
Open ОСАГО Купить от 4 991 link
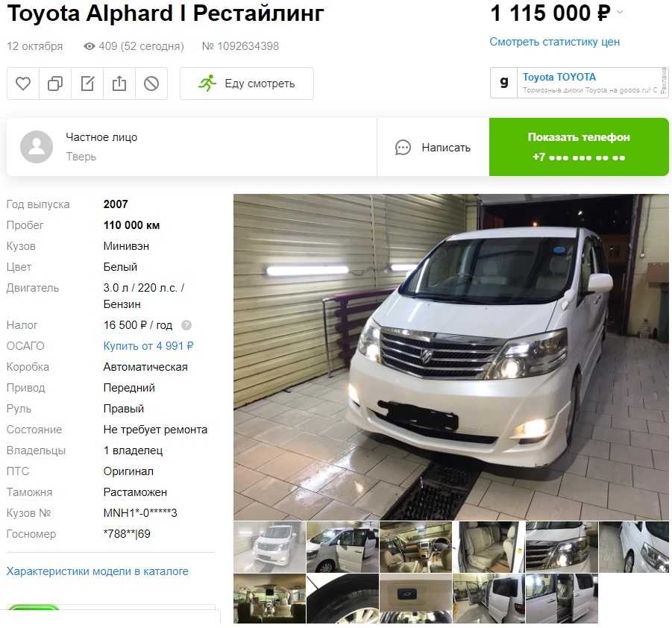(148, 346)
